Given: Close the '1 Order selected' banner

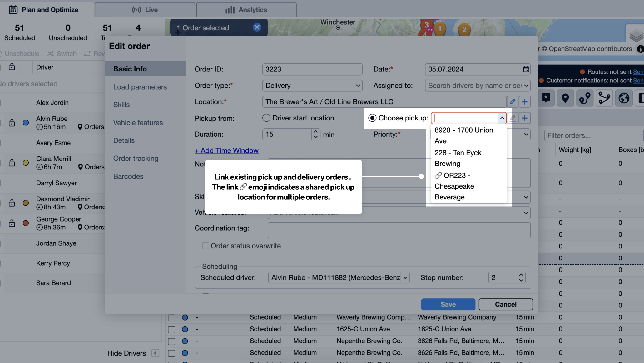Looking at the screenshot, I should click(x=257, y=27).
